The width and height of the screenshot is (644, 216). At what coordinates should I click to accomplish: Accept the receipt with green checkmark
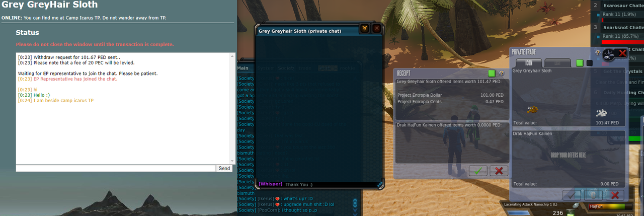click(x=477, y=171)
